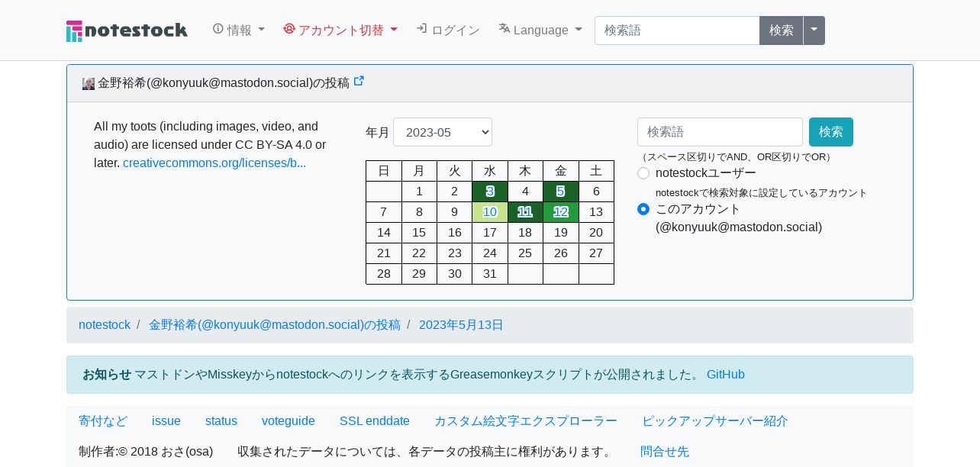
Task: Click the gray 検索 button in navbar
Action: pos(781,31)
